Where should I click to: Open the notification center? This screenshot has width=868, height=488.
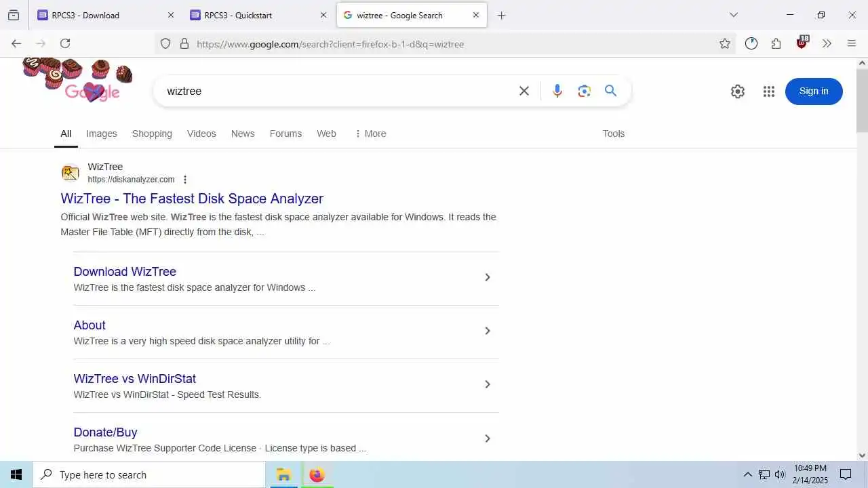(846, 474)
